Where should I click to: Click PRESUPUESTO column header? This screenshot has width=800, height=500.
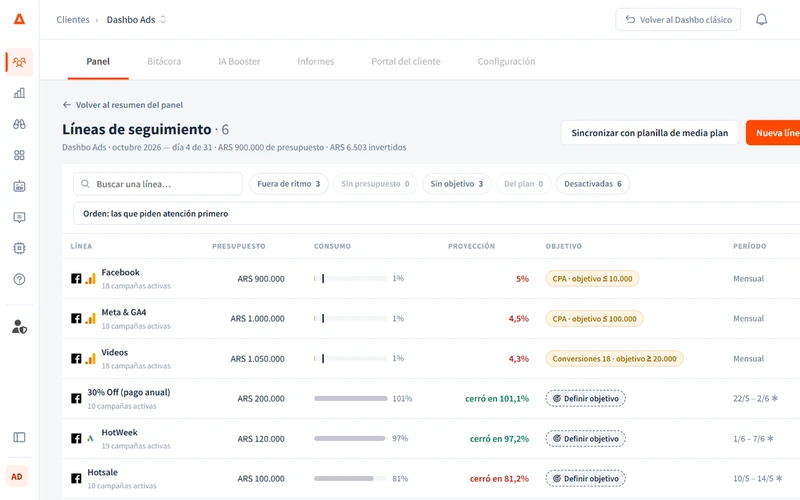pos(239,246)
